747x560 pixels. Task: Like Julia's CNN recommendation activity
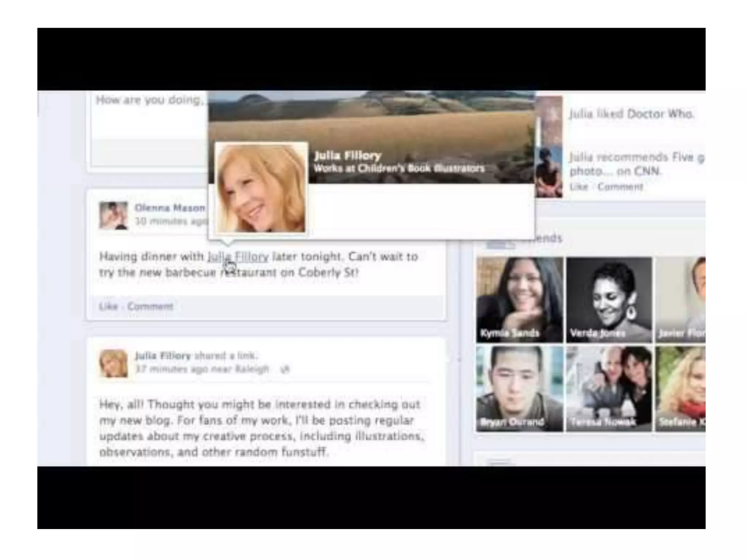click(x=579, y=187)
